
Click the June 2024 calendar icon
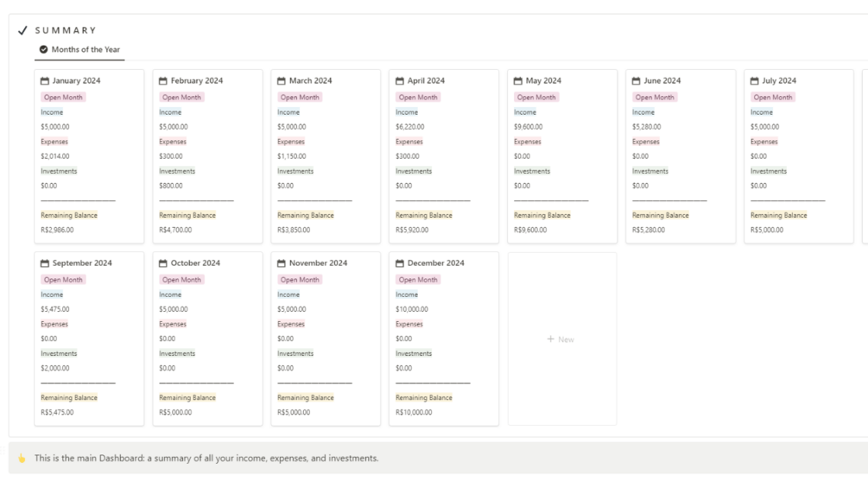tap(637, 81)
